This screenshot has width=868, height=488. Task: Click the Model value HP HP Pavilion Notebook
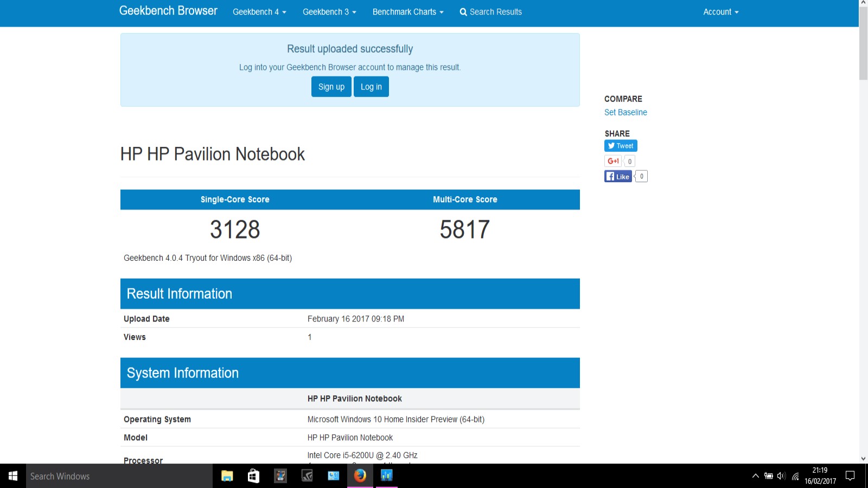(x=350, y=438)
